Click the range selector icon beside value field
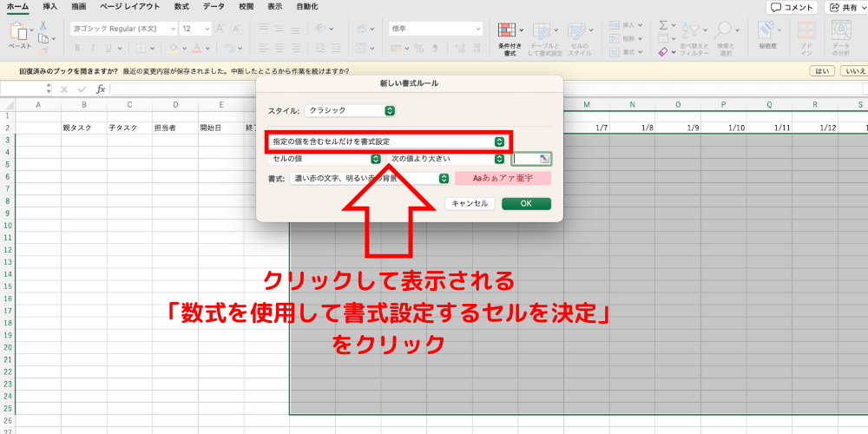This screenshot has height=434, width=868. (545, 159)
